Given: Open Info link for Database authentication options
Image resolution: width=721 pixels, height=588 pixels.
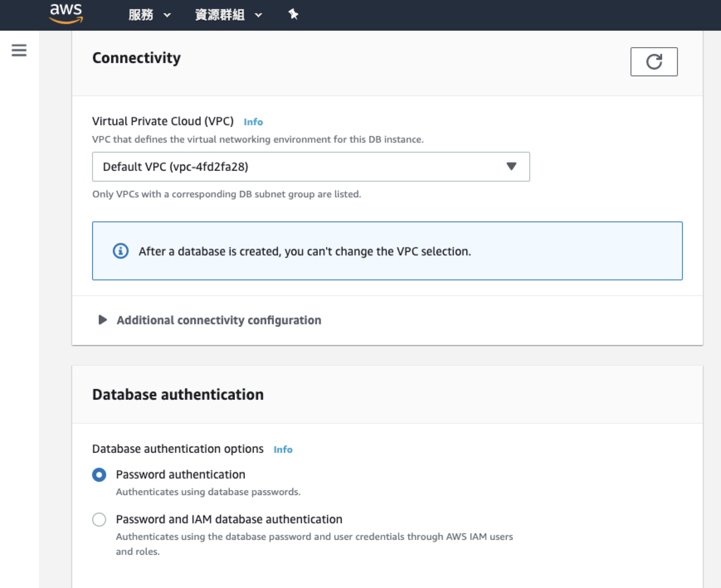Looking at the screenshot, I should coord(283,450).
